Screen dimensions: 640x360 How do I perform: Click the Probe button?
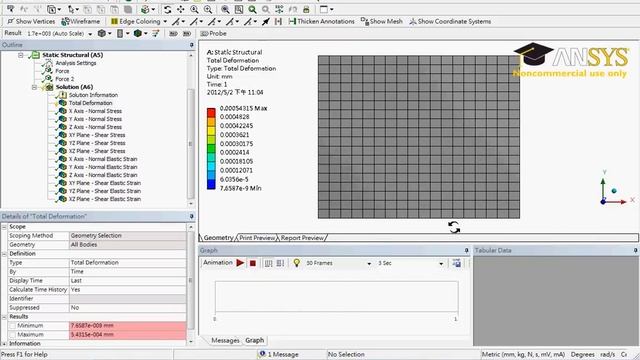pyautogui.click(x=213, y=33)
